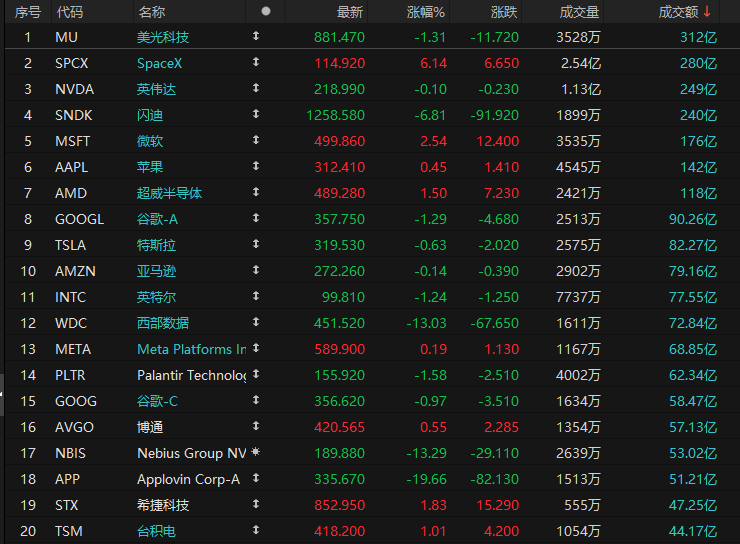Viewport: 740px width, 544px height.
Task: Click the left edge panel collapse handle
Action: tap(2, 394)
